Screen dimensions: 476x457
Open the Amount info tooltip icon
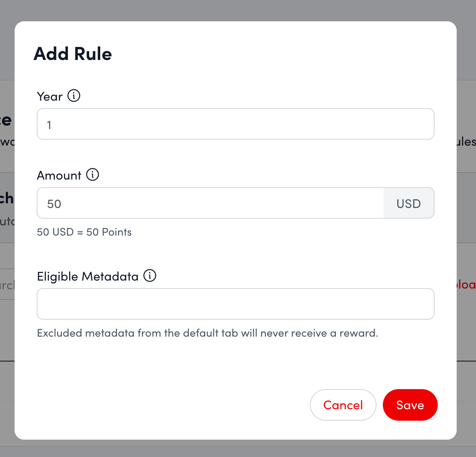(x=92, y=174)
